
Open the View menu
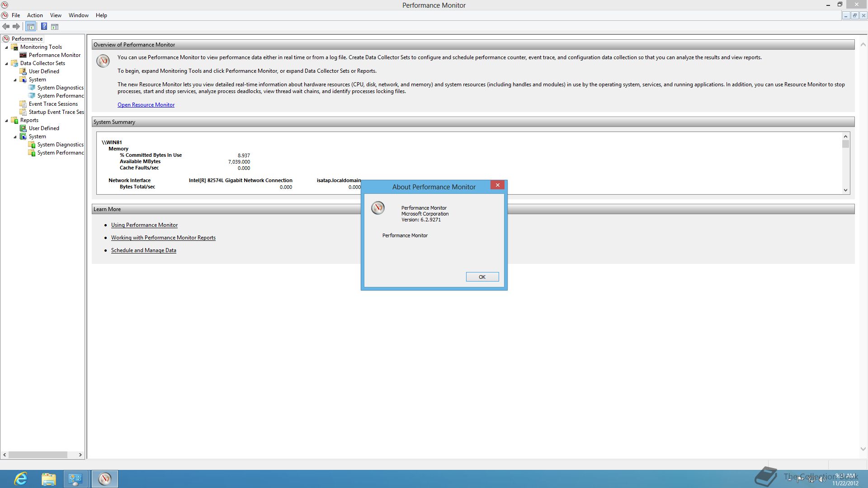coord(56,15)
